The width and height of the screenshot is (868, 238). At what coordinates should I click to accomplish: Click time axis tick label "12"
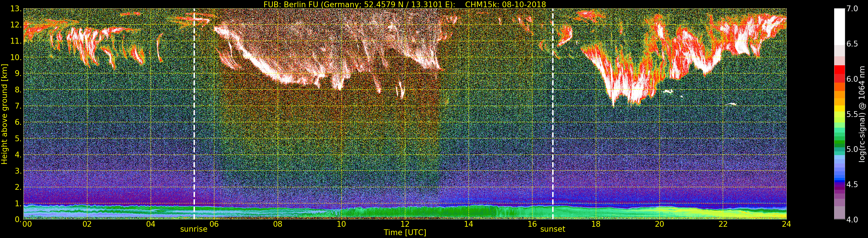405,224
